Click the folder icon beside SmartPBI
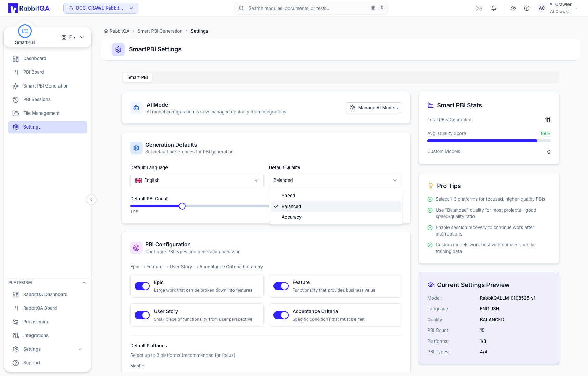588x376 pixels. click(72, 37)
